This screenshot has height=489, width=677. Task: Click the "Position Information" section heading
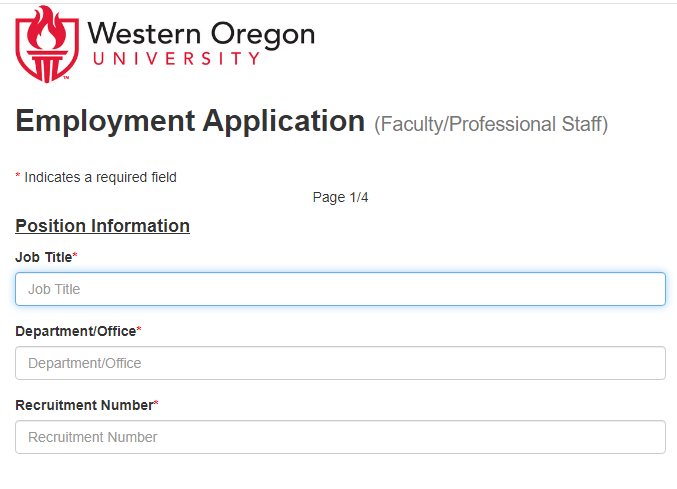[x=102, y=226]
